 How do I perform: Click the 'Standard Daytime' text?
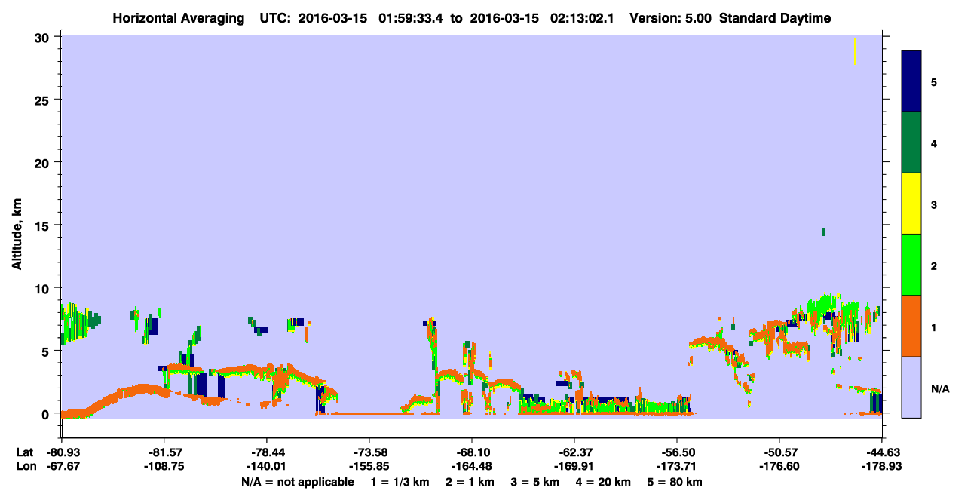775,18
